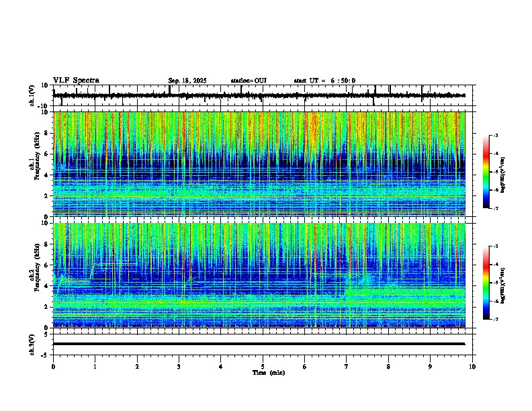Click the "6" kHz tick of ch.2 spectrogram

pyautogui.click(x=46, y=265)
